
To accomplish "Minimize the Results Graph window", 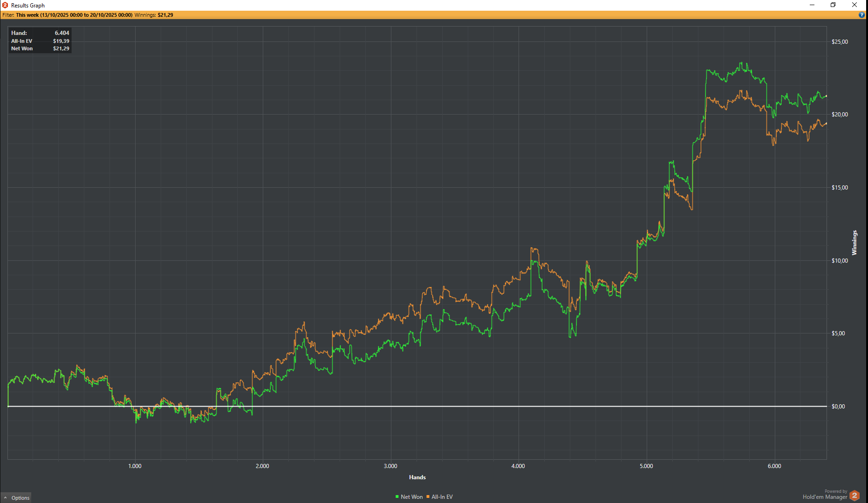I will click(812, 5).
